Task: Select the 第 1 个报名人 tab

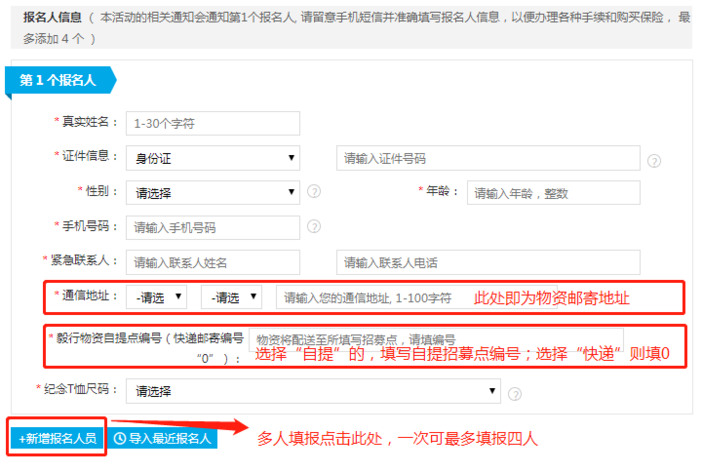Action: (x=58, y=80)
